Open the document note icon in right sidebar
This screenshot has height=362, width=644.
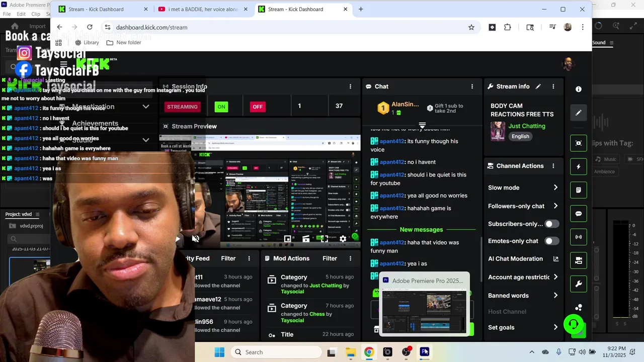(x=579, y=190)
